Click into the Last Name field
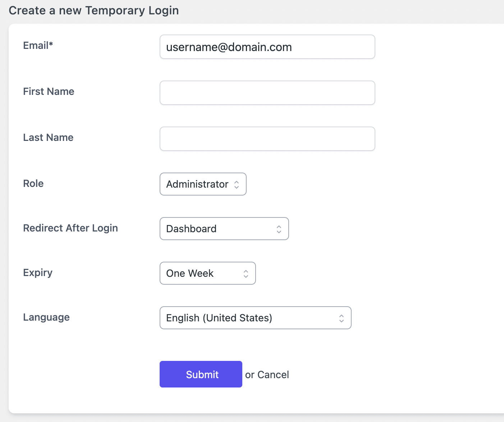 point(267,139)
